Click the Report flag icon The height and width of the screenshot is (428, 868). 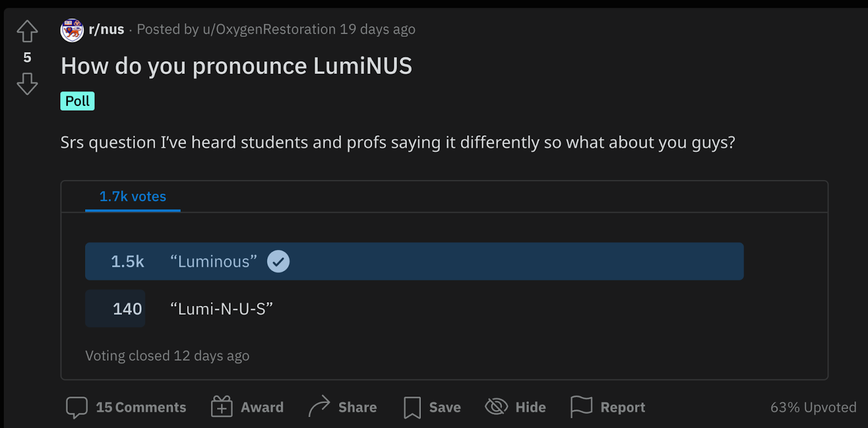point(581,406)
